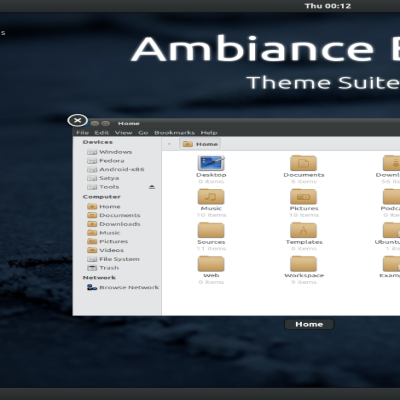Select the Windows drive in sidebar

[109, 152]
